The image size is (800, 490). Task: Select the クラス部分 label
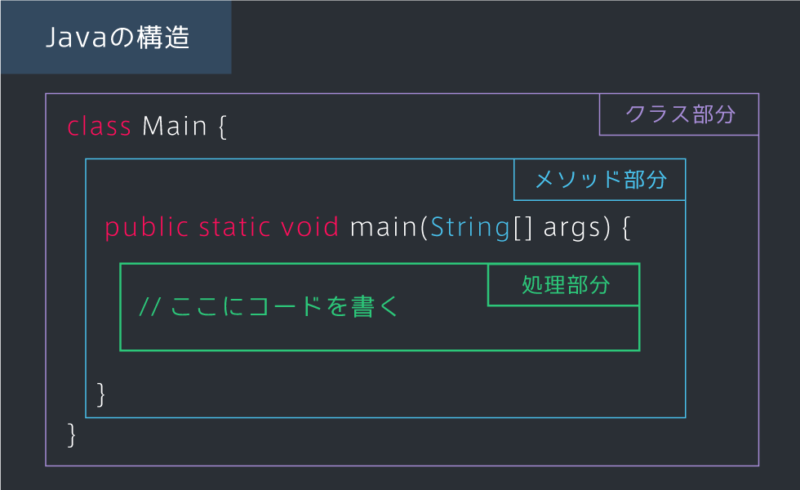pyautogui.click(x=679, y=114)
